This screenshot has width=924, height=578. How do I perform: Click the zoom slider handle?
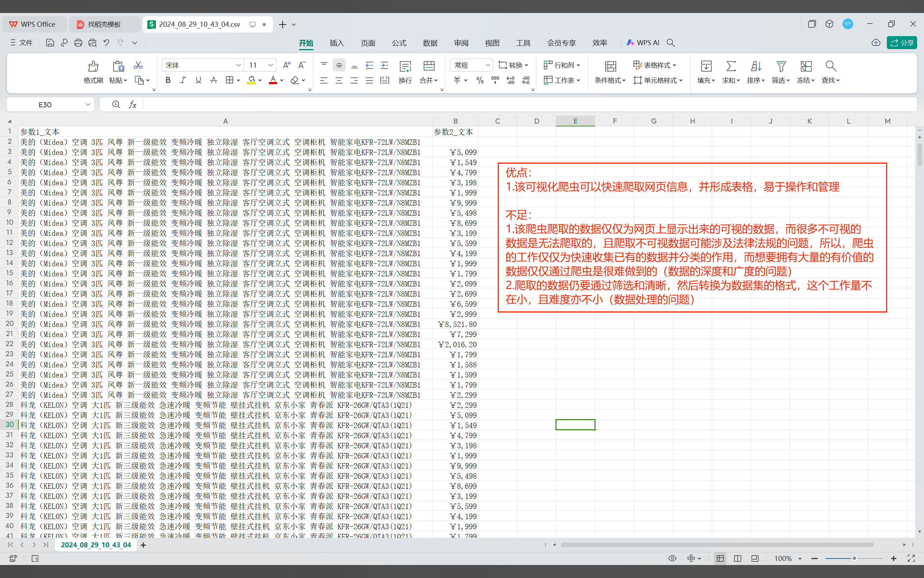[854, 558]
